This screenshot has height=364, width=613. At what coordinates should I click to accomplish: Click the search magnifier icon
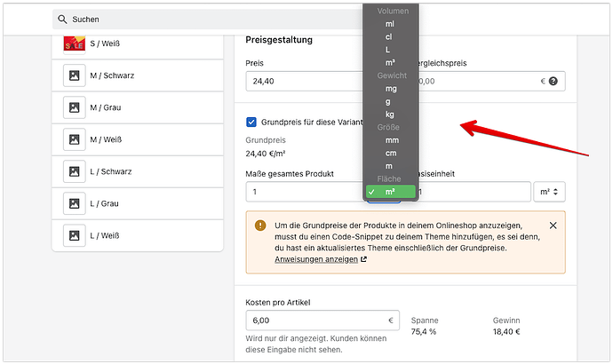click(x=62, y=19)
